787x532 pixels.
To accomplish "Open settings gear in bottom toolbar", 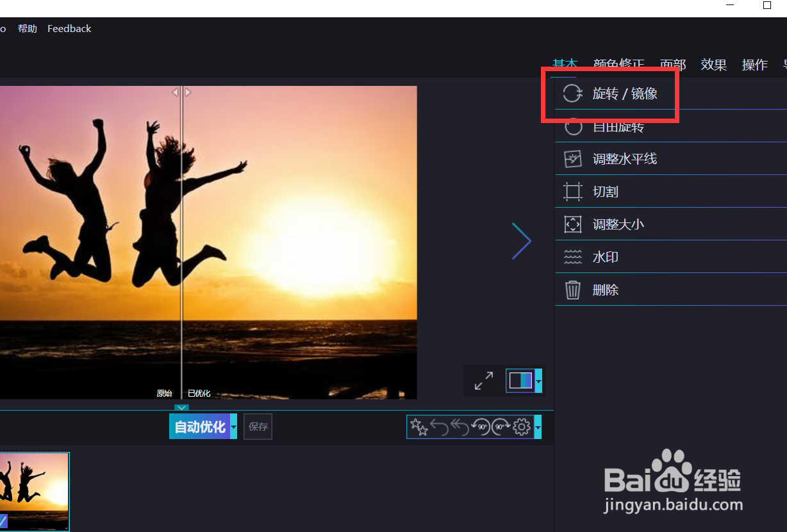I will click(522, 427).
